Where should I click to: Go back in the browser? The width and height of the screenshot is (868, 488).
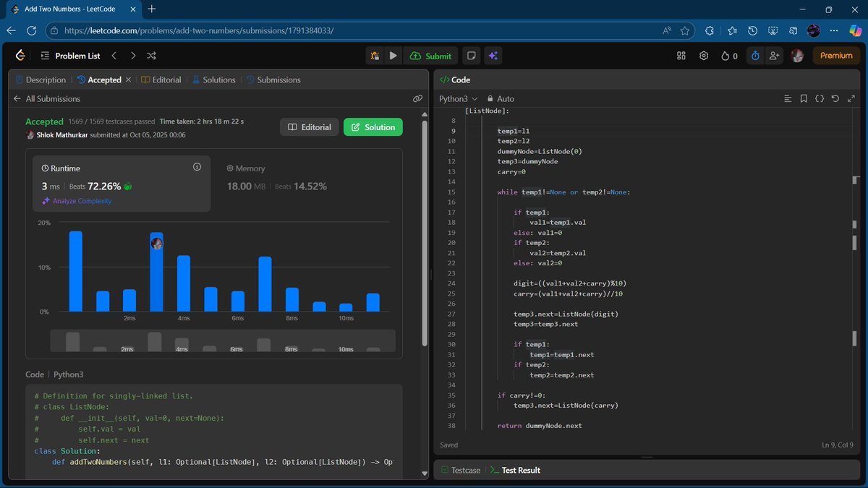[11, 30]
